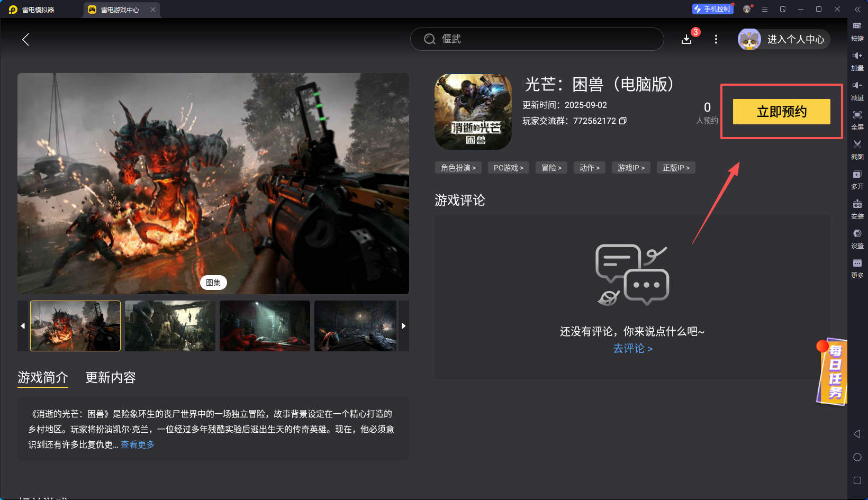Close the 雷电游戏中心 tab
The height and width of the screenshot is (500, 868).
pyautogui.click(x=153, y=10)
